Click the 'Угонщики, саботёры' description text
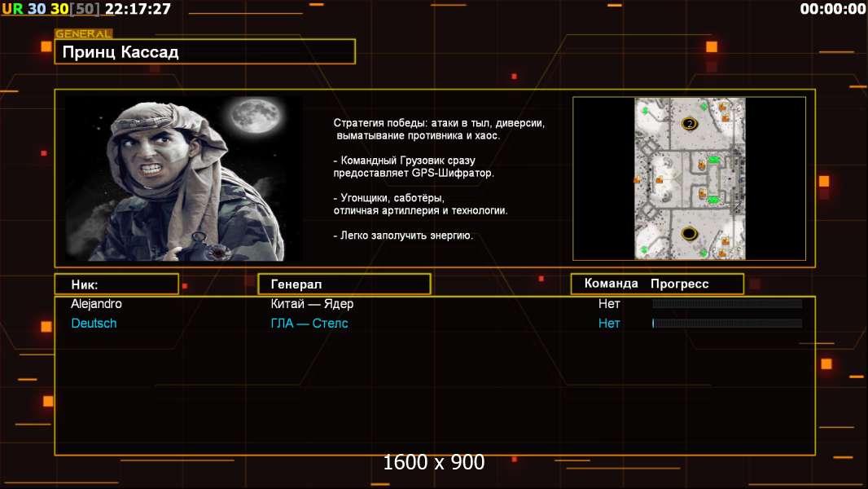The height and width of the screenshot is (489, 868). pos(420,204)
